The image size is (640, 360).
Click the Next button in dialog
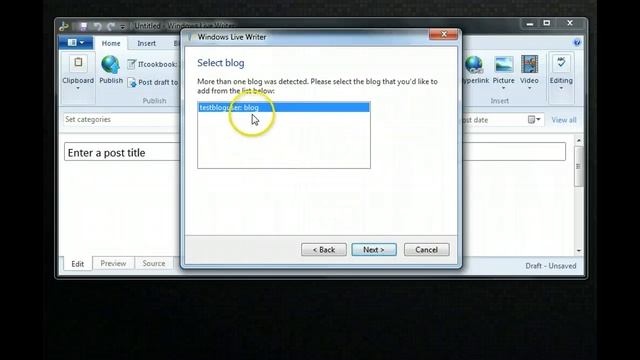[x=374, y=249]
